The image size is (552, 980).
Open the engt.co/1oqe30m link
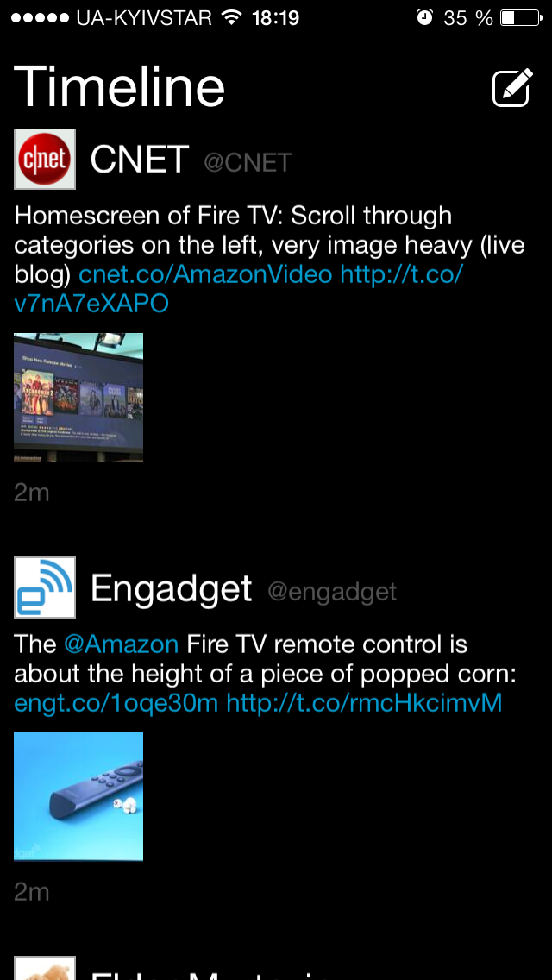pyautogui.click(x=116, y=703)
